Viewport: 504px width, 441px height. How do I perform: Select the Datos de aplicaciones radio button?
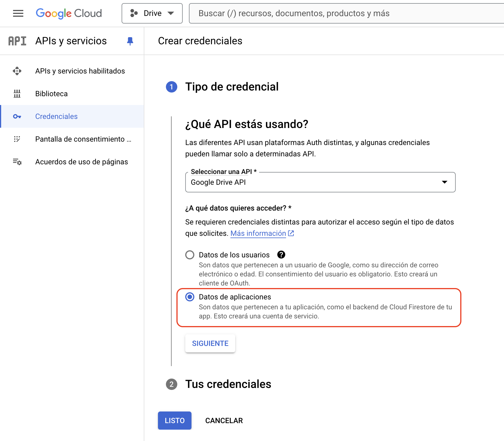[190, 297]
